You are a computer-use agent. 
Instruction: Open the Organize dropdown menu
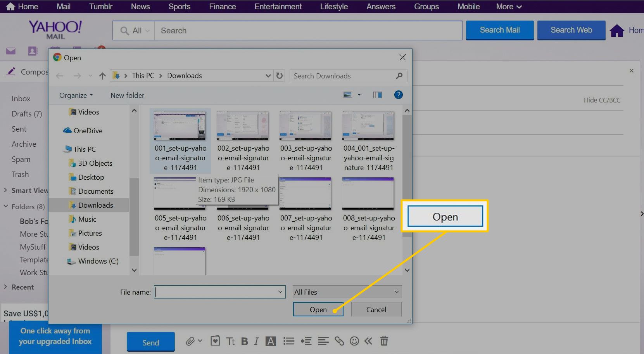tap(76, 95)
